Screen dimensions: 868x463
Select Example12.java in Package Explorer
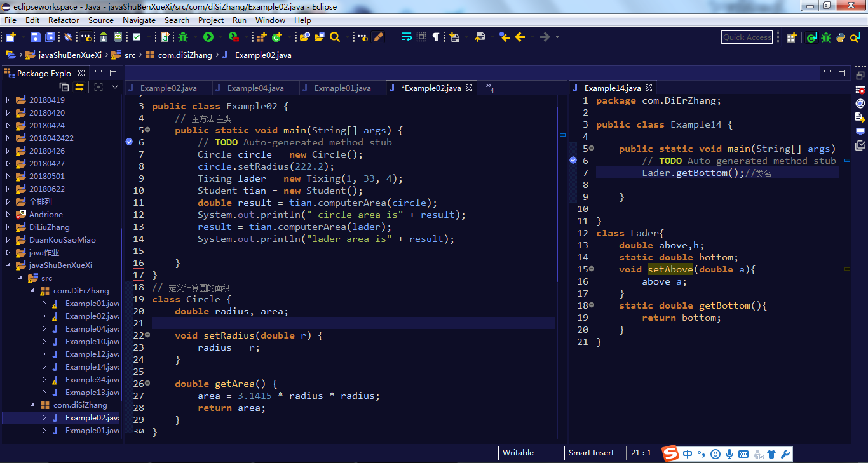pyautogui.click(x=92, y=354)
